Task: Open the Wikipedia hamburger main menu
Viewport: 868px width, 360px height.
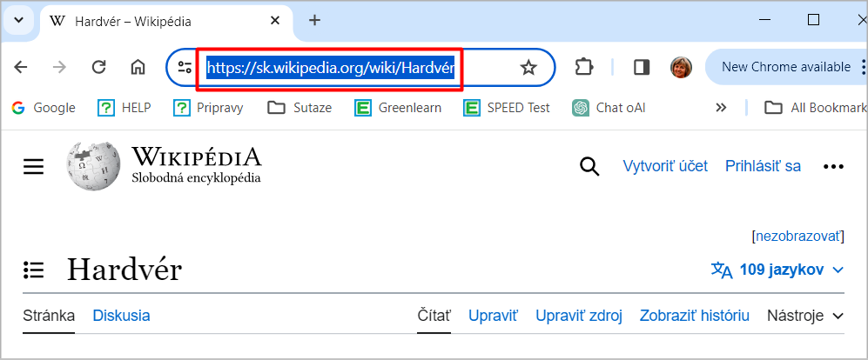Action: tap(33, 166)
